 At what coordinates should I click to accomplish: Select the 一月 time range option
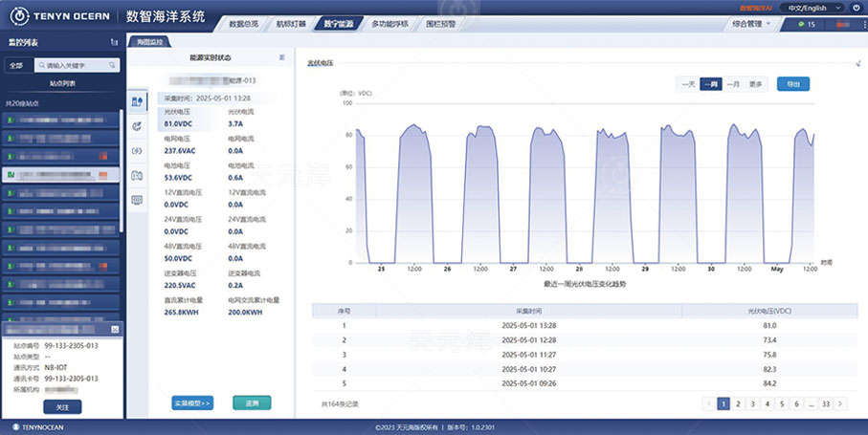(x=733, y=84)
